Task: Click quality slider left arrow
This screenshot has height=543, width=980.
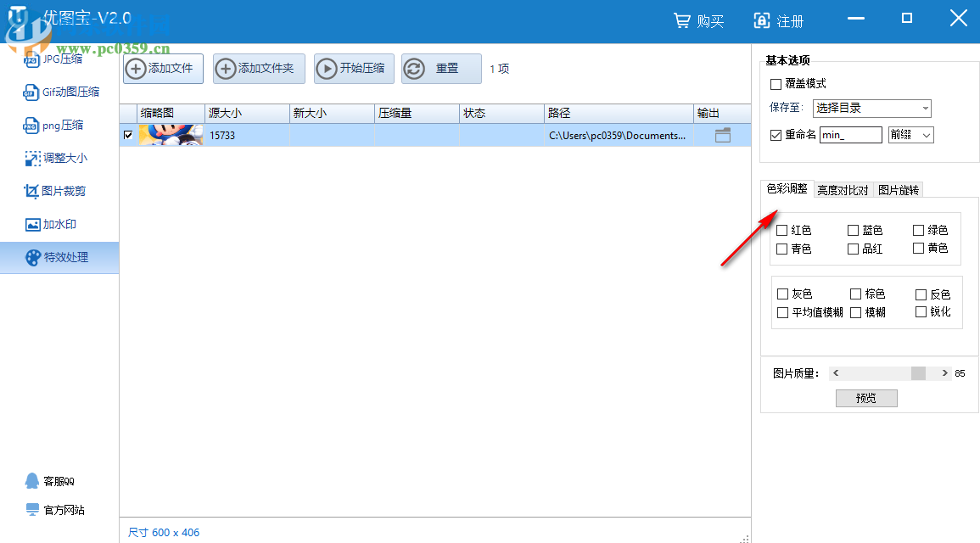Action: pos(836,373)
